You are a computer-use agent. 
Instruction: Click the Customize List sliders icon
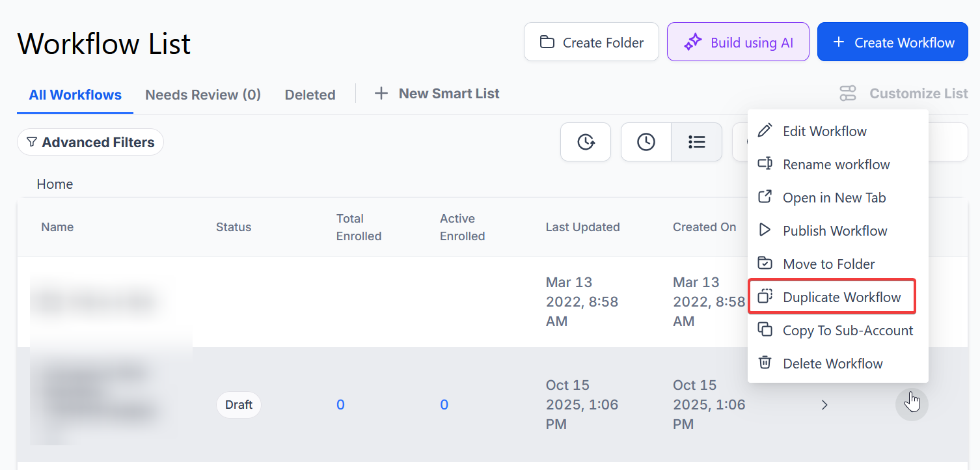848,94
